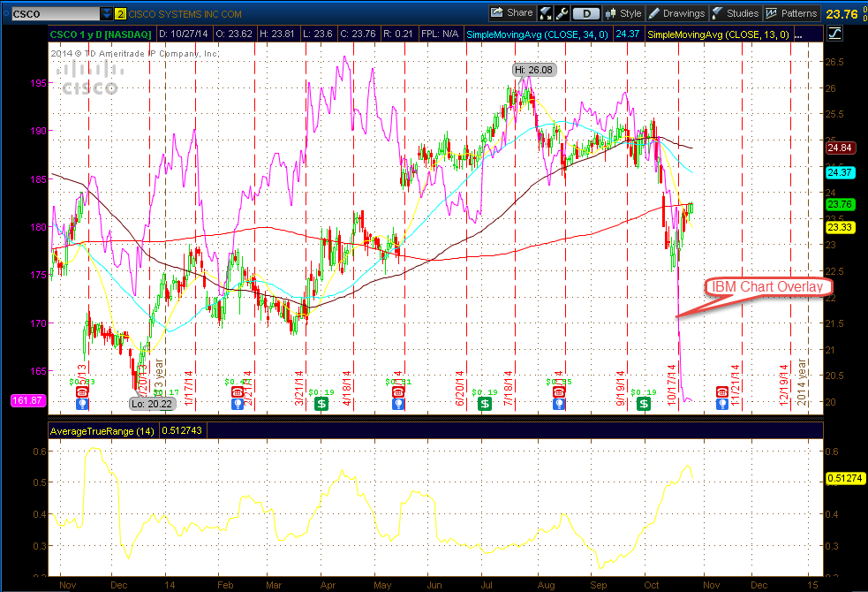Click the red earnings phone icon near November
Viewport: 868px width, 592px height.
click(x=81, y=392)
